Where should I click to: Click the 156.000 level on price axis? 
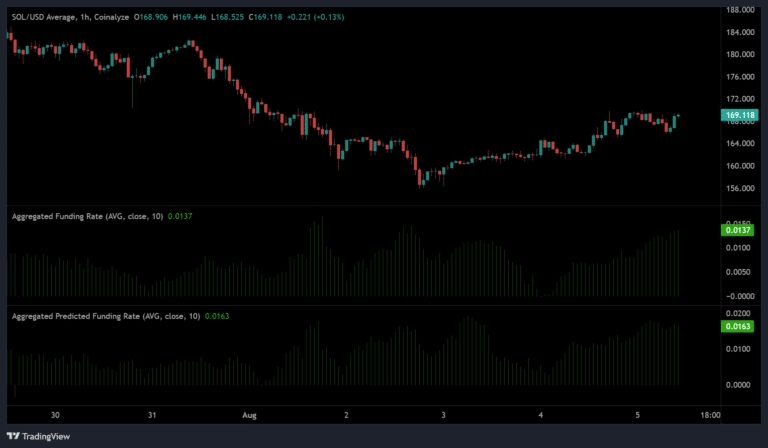740,188
